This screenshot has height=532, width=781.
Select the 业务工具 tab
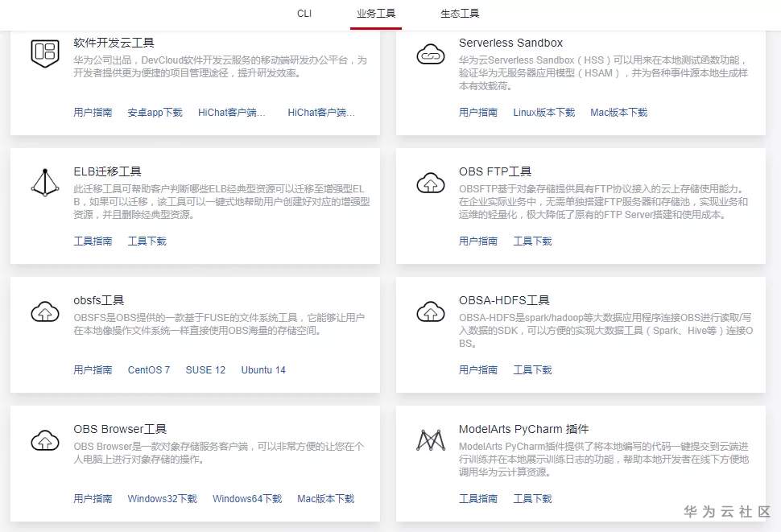point(375,14)
